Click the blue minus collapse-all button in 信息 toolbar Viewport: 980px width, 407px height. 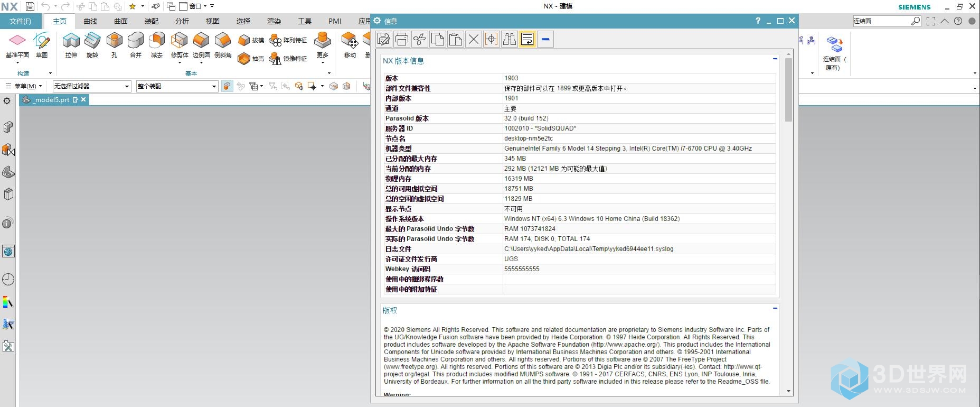[x=545, y=39]
